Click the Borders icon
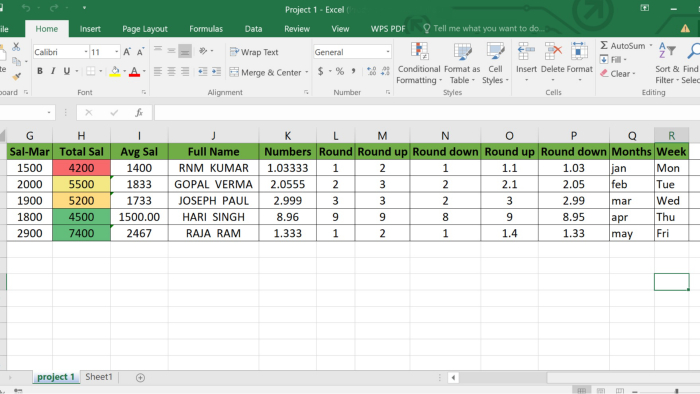 point(91,71)
